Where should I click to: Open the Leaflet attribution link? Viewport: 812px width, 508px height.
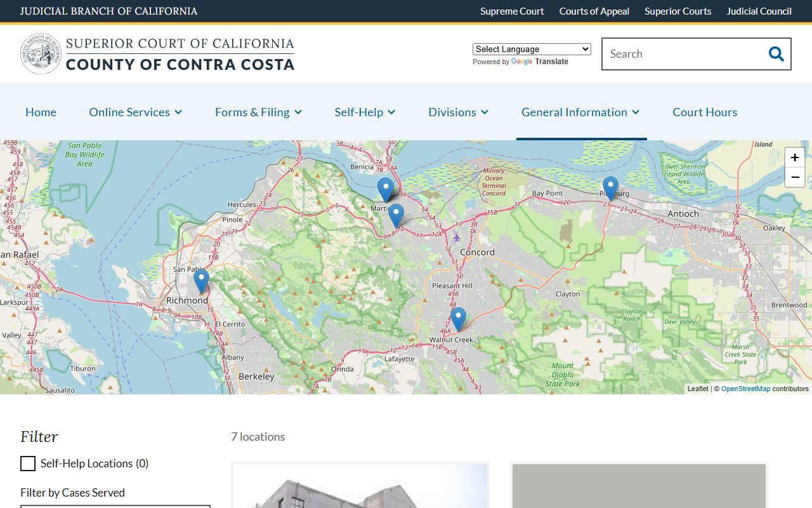698,389
